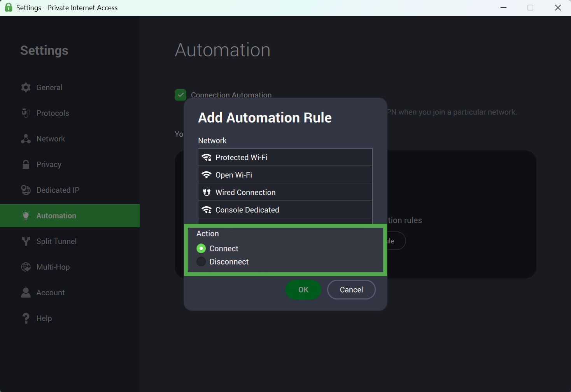The height and width of the screenshot is (392, 571).
Task: Click the Account person icon
Action: (x=26, y=293)
